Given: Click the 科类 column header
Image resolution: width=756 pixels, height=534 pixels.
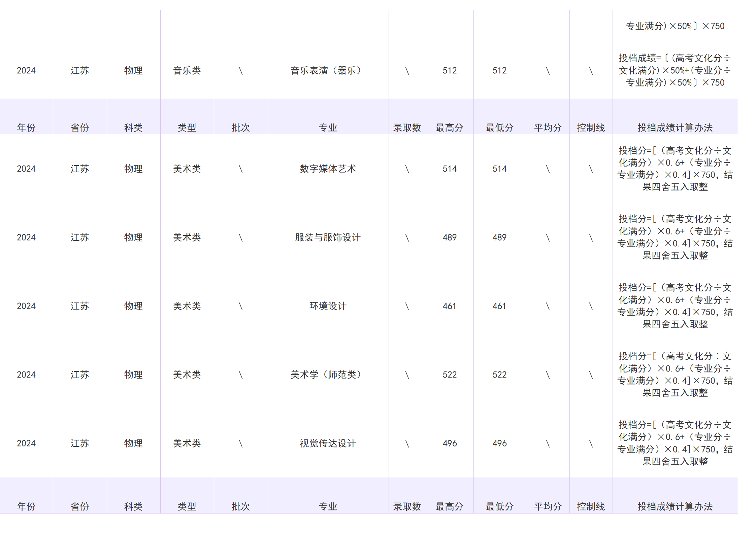Looking at the screenshot, I should point(133,128).
